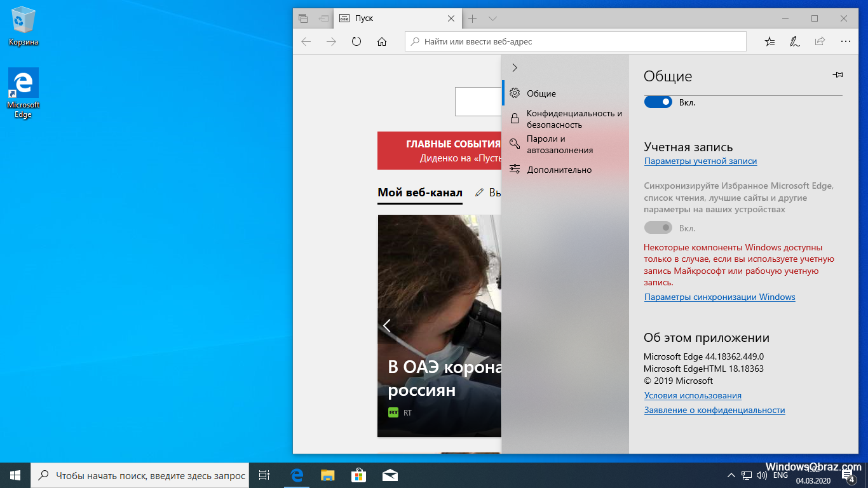Open the Favorites star icon

coord(770,41)
